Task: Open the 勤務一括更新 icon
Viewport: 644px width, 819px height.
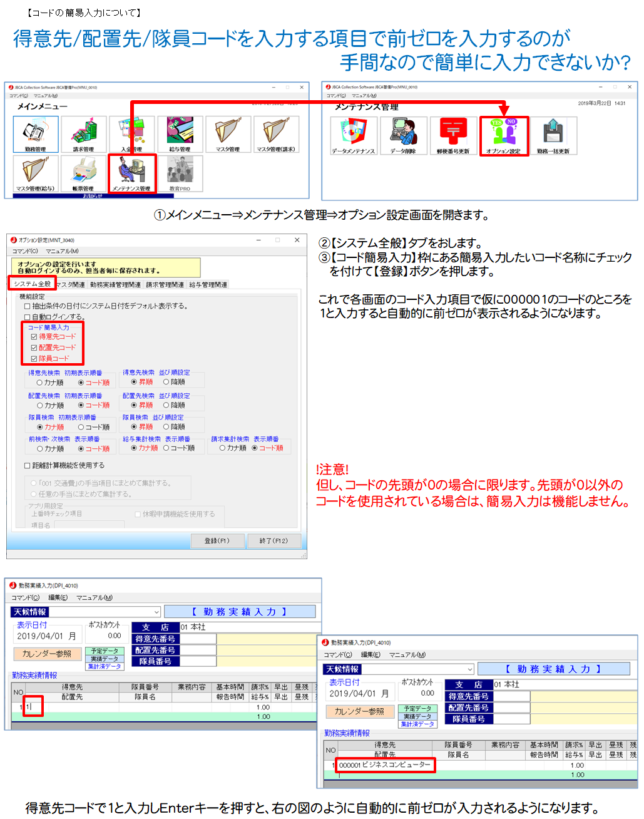Action: pyautogui.click(x=553, y=135)
